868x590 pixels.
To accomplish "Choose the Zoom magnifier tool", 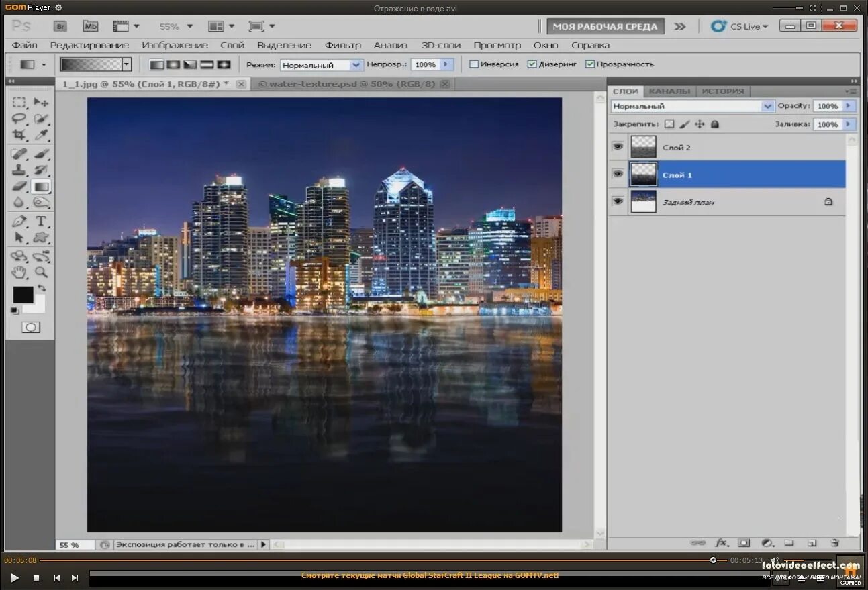I will (41, 272).
